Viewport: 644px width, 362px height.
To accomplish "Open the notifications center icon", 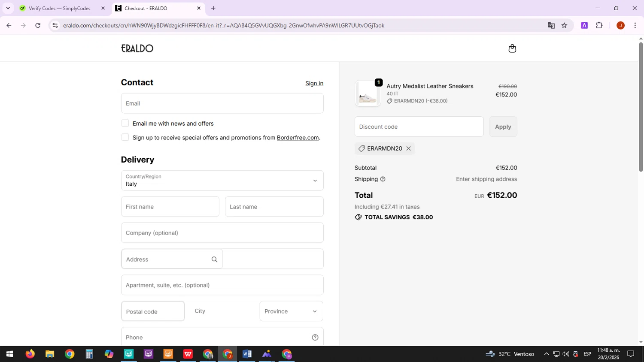I will tap(631, 354).
